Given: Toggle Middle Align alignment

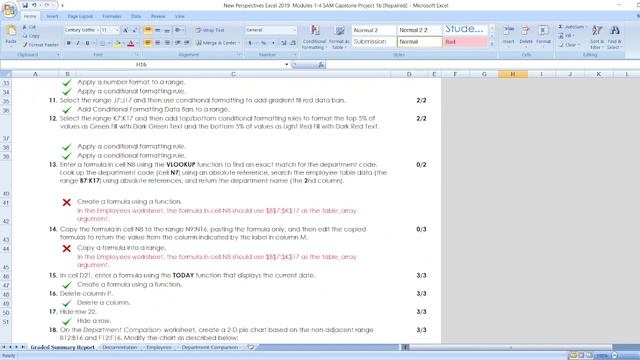Looking at the screenshot, I should pos(158,30).
